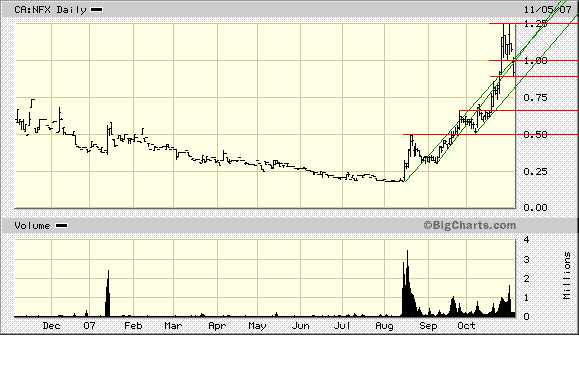Click the volume axis label 3
Viewport: 579px width, 384px height.
coord(527,259)
